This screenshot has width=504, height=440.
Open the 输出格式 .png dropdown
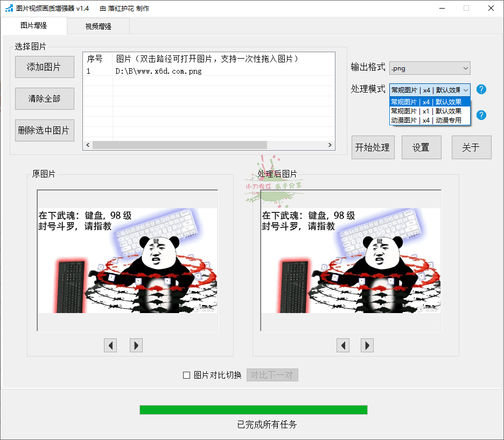coord(430,68)
